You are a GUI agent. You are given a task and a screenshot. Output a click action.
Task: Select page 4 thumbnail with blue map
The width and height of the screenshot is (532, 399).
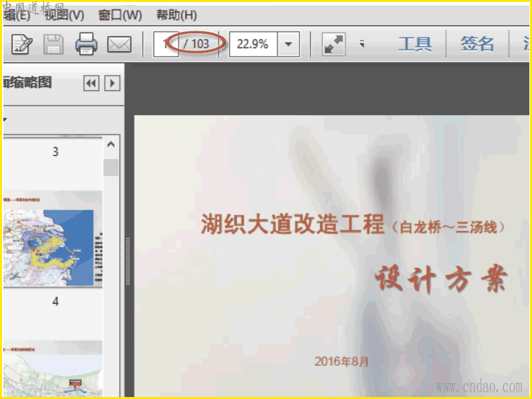[x=53, y=239]
